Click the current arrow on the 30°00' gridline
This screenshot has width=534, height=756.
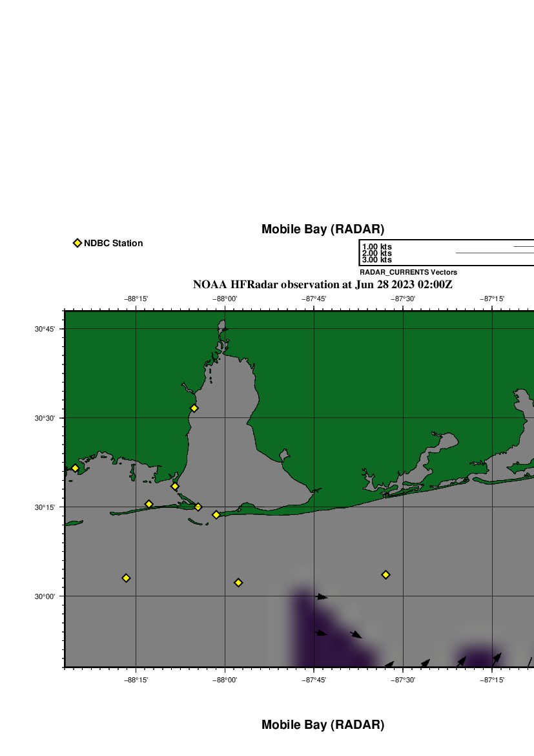coord(322,597)
